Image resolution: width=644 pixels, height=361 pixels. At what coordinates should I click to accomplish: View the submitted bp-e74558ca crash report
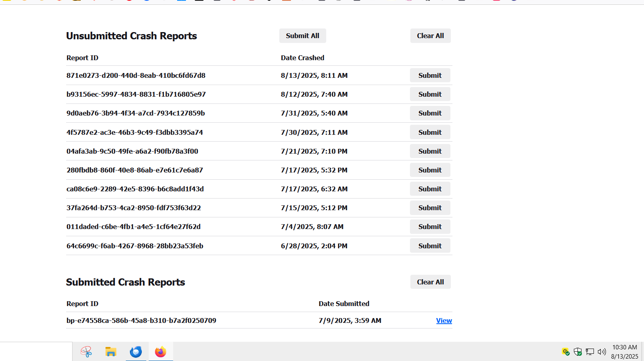444,320
